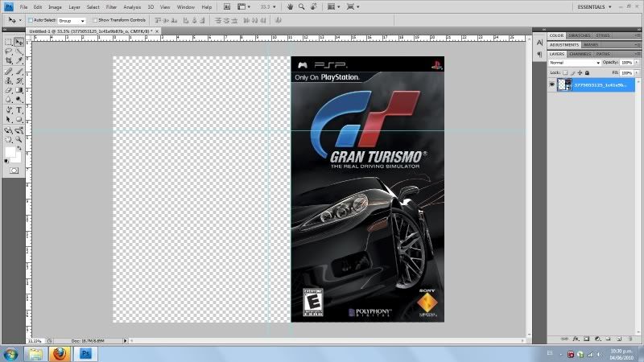
Task: Select the Path Selection tool
Action: click(x=8, y=119)
